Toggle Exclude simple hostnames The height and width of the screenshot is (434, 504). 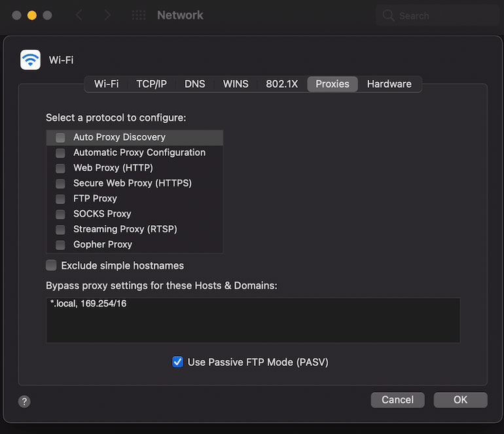pos(51,266)
